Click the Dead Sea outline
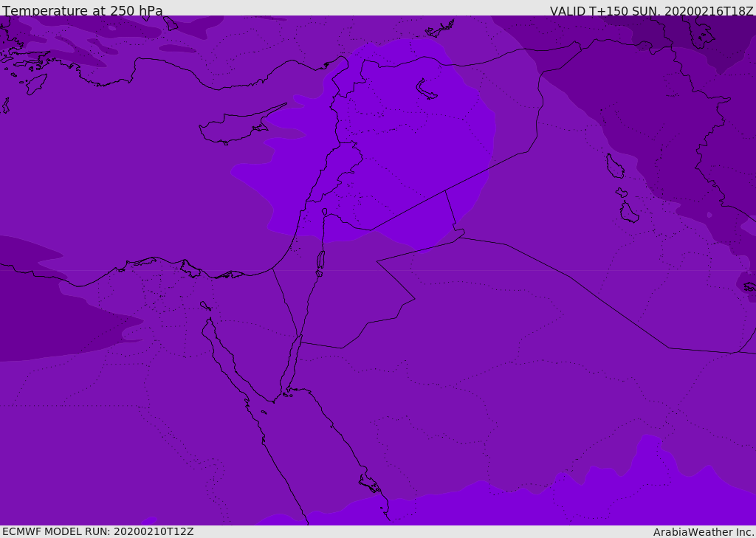Viewport: 756px width, 538px height. [320, 260]
